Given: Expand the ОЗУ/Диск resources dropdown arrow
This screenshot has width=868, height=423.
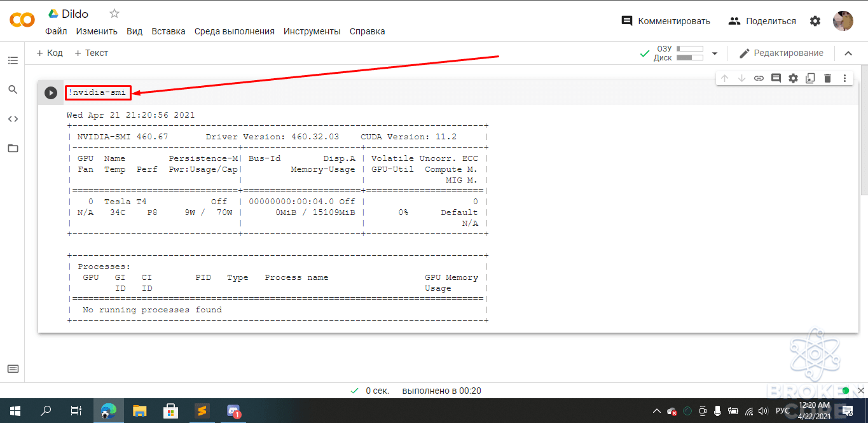Looking at the screenshot, I should pyautogui.click(x=715, y=53).
